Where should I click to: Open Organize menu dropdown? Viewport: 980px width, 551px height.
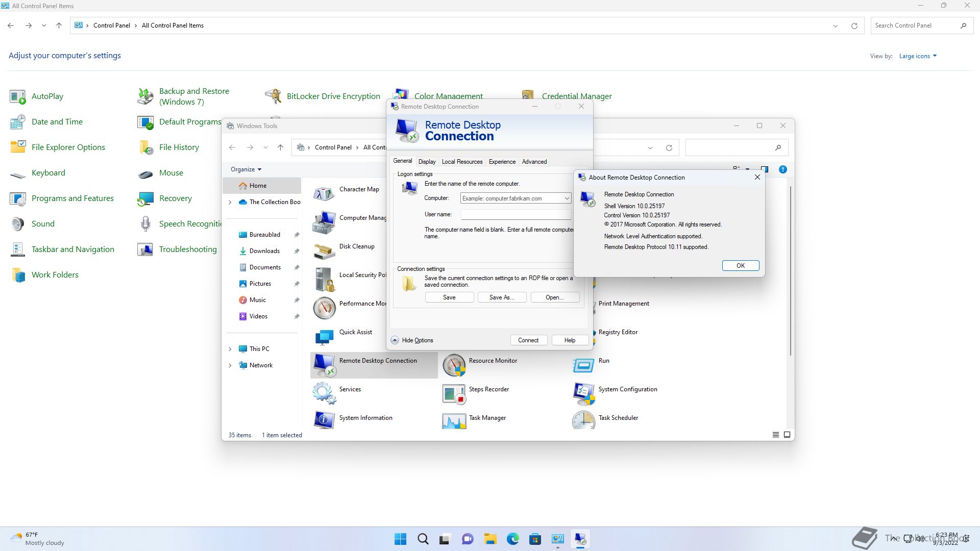point(246,169)
